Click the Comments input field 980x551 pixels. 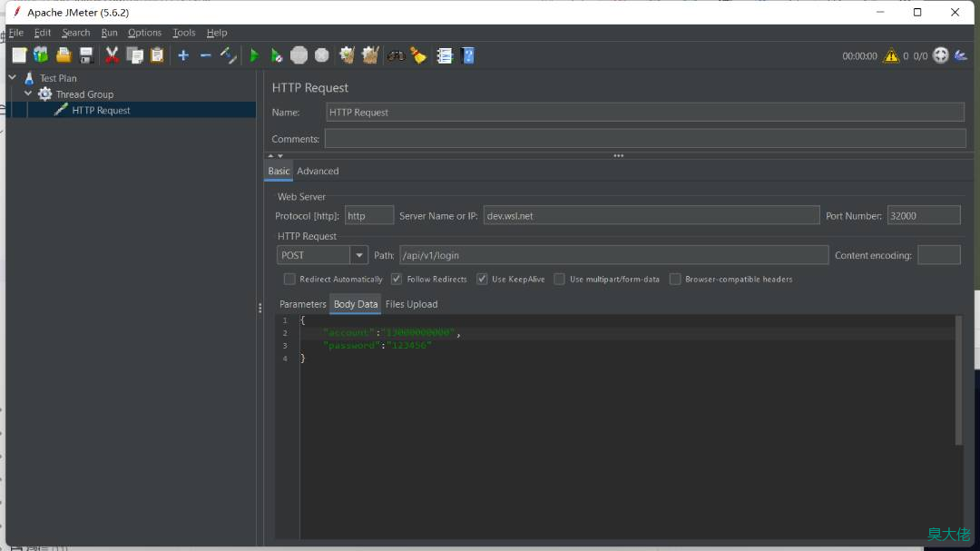645,138
